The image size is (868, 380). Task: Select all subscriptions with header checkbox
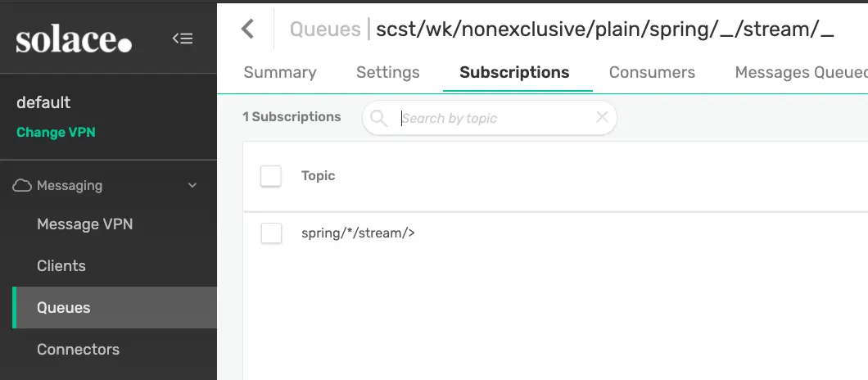pyautogui.click(x=271, y=176)
